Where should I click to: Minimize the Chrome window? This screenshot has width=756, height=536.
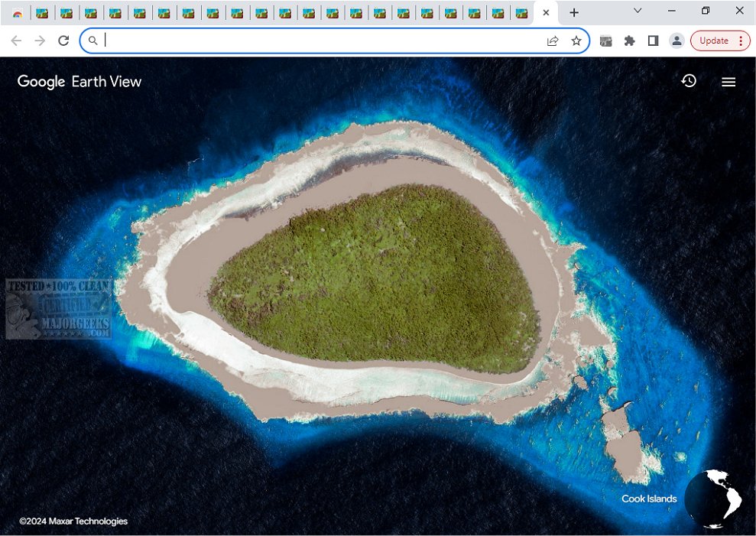point(672,11)
